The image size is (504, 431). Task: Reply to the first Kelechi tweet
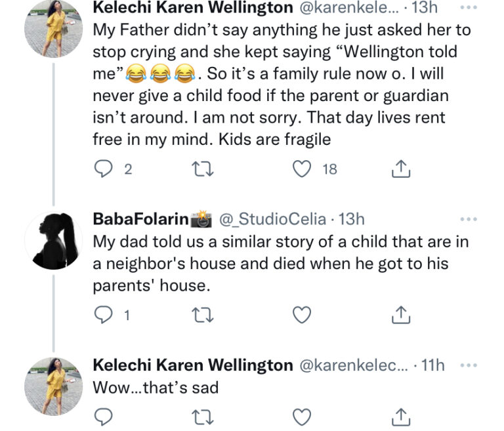click(x=104, y=169)
